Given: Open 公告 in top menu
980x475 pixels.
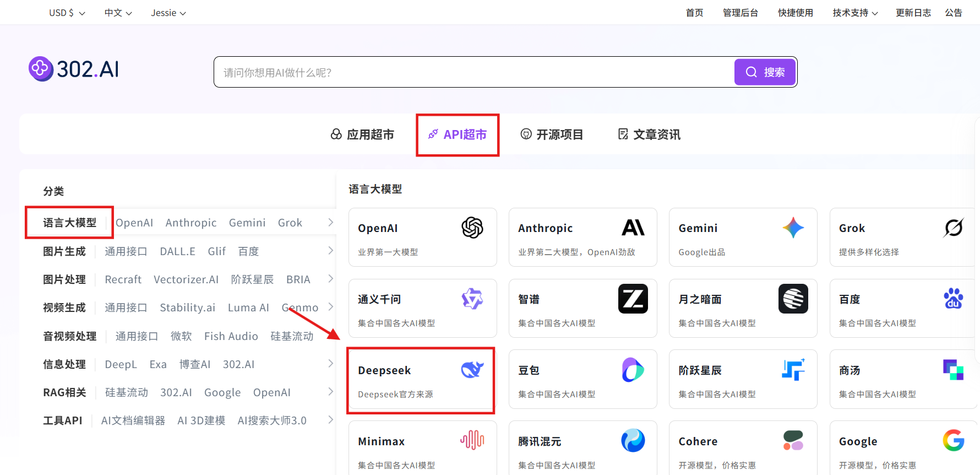Looking at the screenshot, I should click(x=954, y=13).
